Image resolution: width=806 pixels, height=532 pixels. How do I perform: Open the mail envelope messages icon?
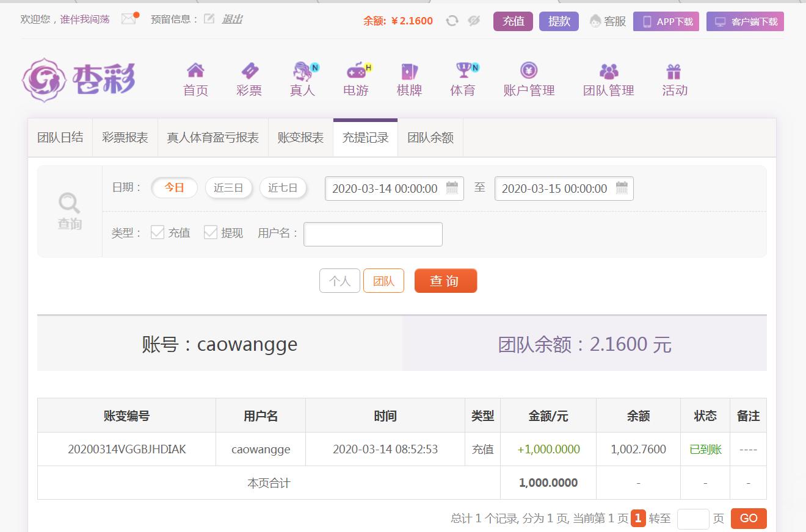(x=129, y=19)
